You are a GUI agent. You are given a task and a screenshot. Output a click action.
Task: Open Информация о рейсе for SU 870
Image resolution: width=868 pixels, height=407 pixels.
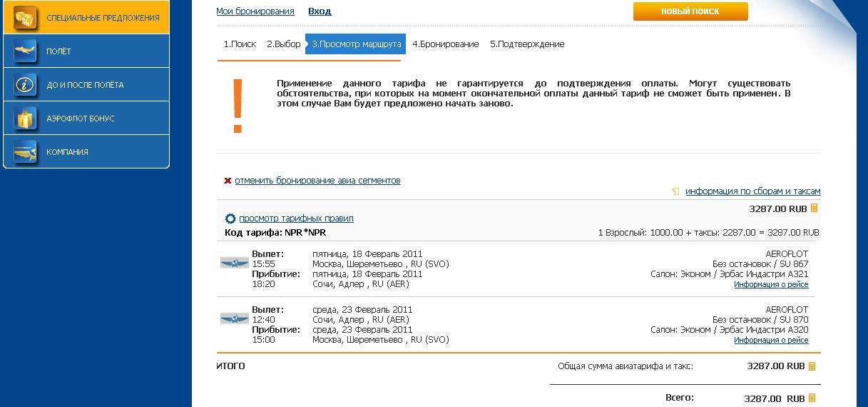[x=771, y=341]
